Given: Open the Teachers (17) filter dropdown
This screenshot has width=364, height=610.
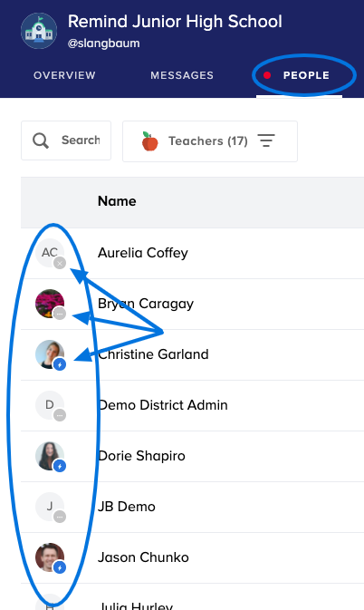Looking at the screenshot, I should tap(210, 141).
